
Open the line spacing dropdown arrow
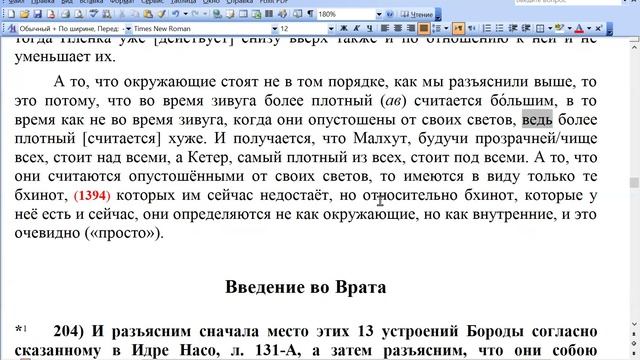[446, 28]
